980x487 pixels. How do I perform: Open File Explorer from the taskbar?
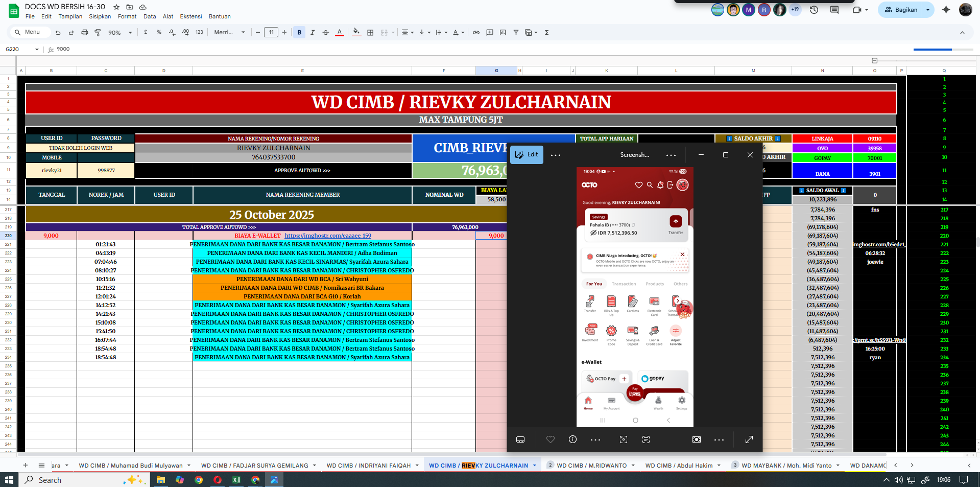point(161,480)
